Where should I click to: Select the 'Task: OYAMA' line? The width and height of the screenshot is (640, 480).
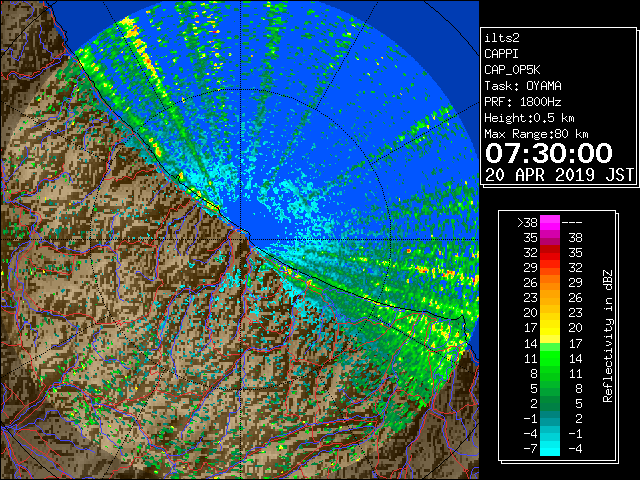[x=523, y=86]
